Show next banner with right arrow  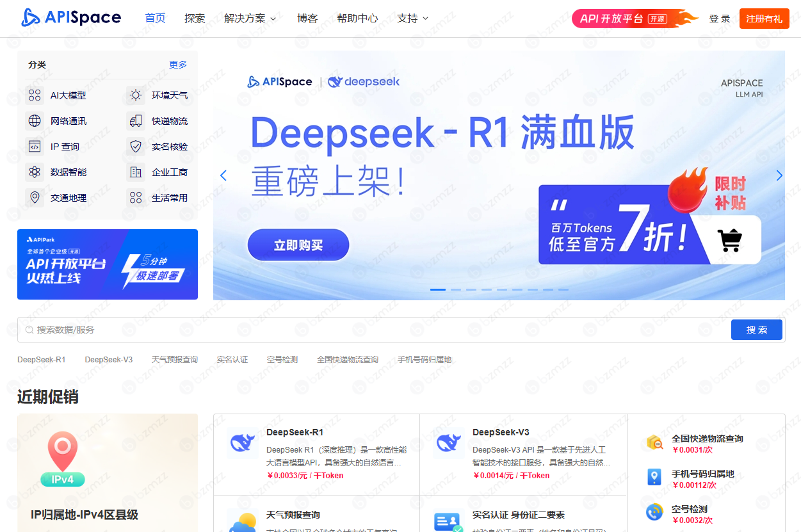(x=779, y=175)
